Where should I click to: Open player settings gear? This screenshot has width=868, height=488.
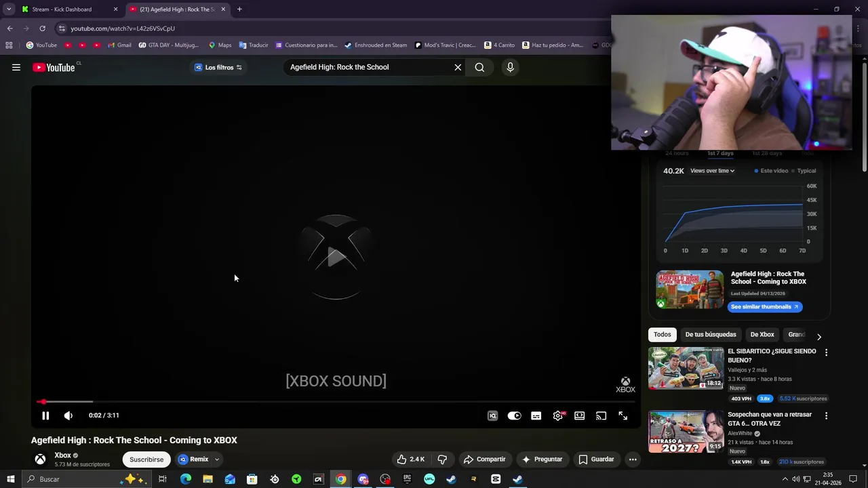558,416
